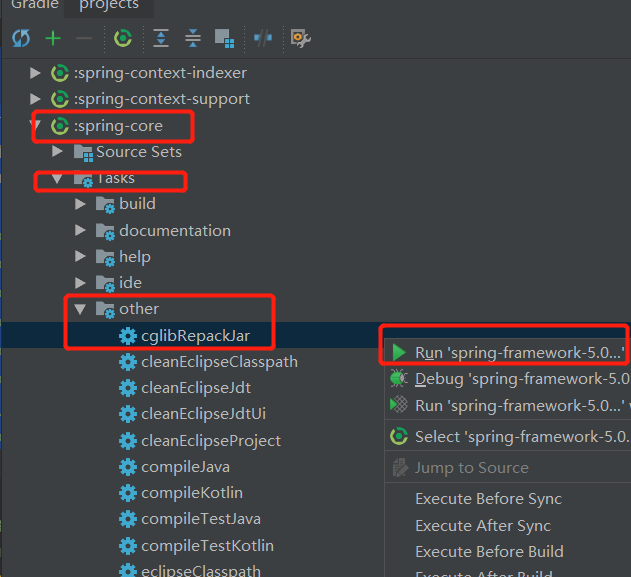The width and height of the screenshot is (631, 577).
Task: Click the Execute Gradle Task toolbar icon
Action: pyautogui.click(x=123, y=38)
